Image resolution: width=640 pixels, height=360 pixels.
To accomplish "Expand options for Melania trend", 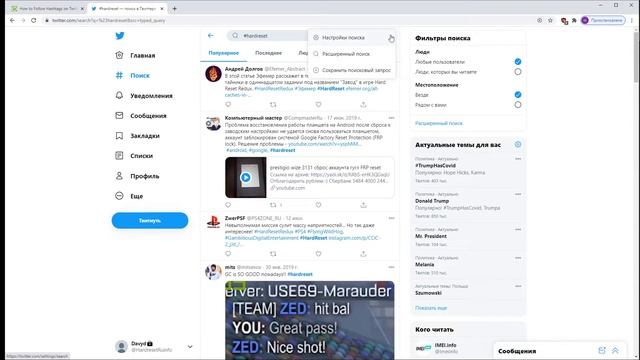I will tap(518, 258).
